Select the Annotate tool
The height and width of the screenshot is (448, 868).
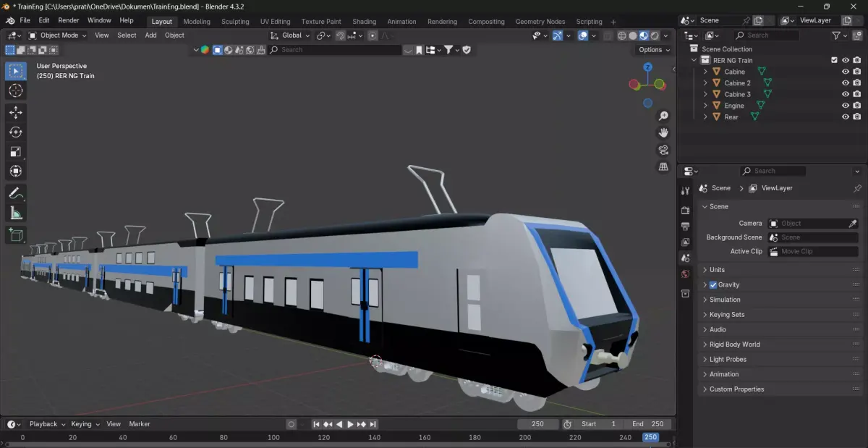(16, 193)
